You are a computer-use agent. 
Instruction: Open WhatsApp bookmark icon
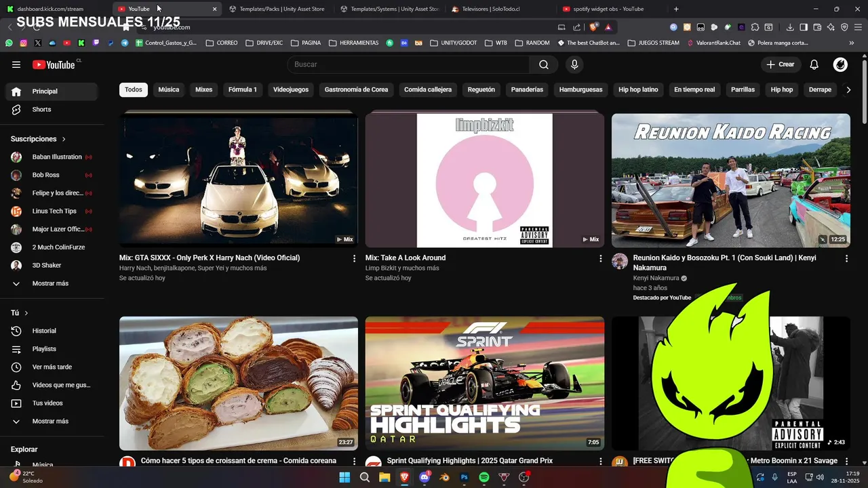tap(9, 43)
